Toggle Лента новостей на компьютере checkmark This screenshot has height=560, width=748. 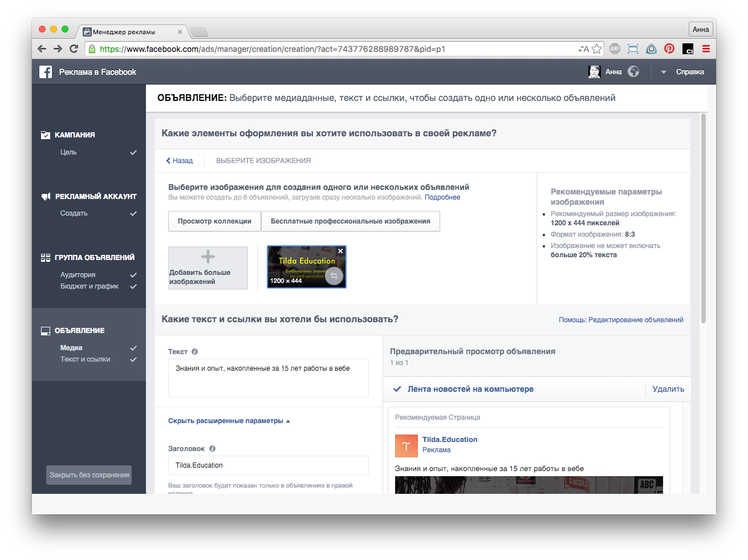point(397,389)
